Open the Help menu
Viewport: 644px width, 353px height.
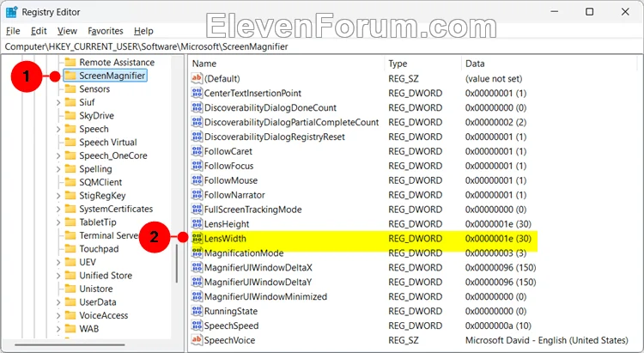pyautogui.click(x=143, y=31)
